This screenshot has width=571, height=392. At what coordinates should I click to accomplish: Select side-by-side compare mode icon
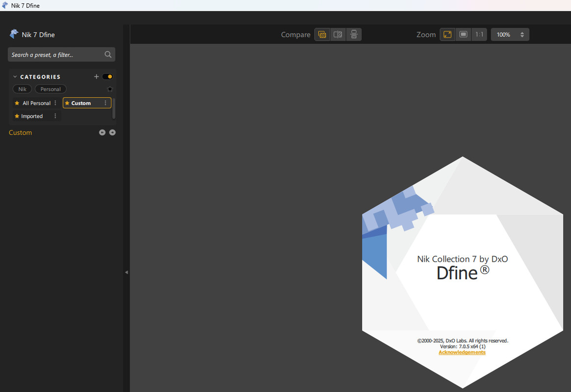click(354, 35)
